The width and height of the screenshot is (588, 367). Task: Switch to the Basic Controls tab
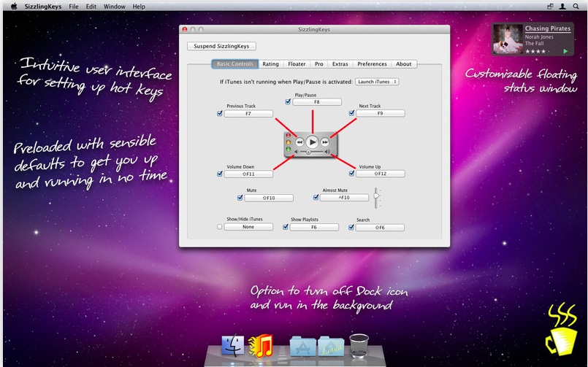tap(235, 64)
